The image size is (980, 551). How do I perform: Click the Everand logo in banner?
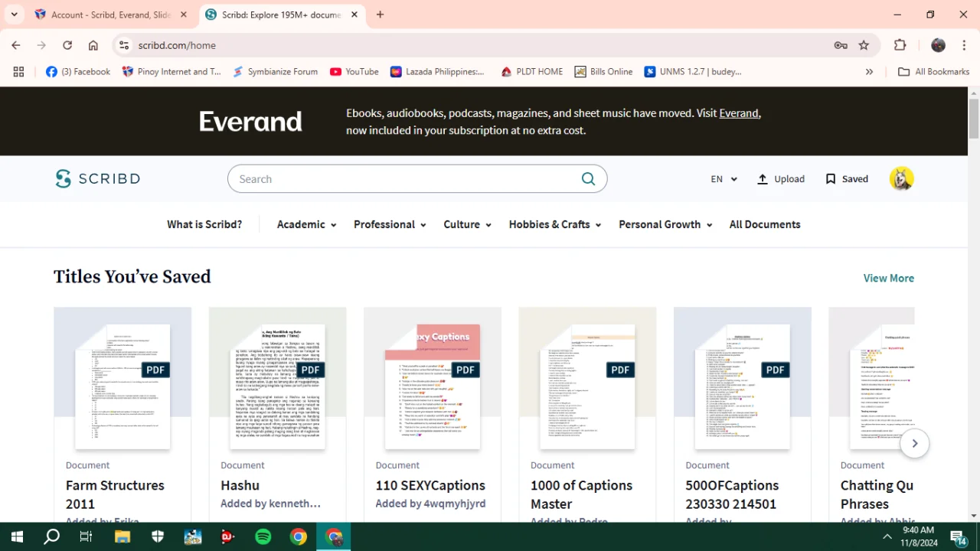click(x=250, y=122)
